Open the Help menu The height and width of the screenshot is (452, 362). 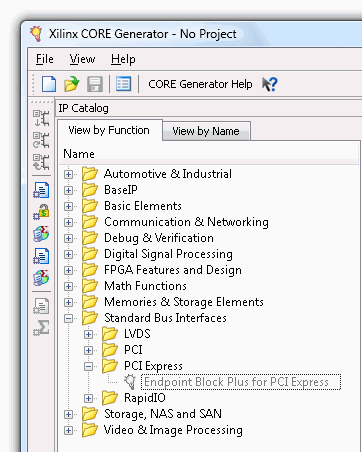pyautogui.click(x=123, y=59)
